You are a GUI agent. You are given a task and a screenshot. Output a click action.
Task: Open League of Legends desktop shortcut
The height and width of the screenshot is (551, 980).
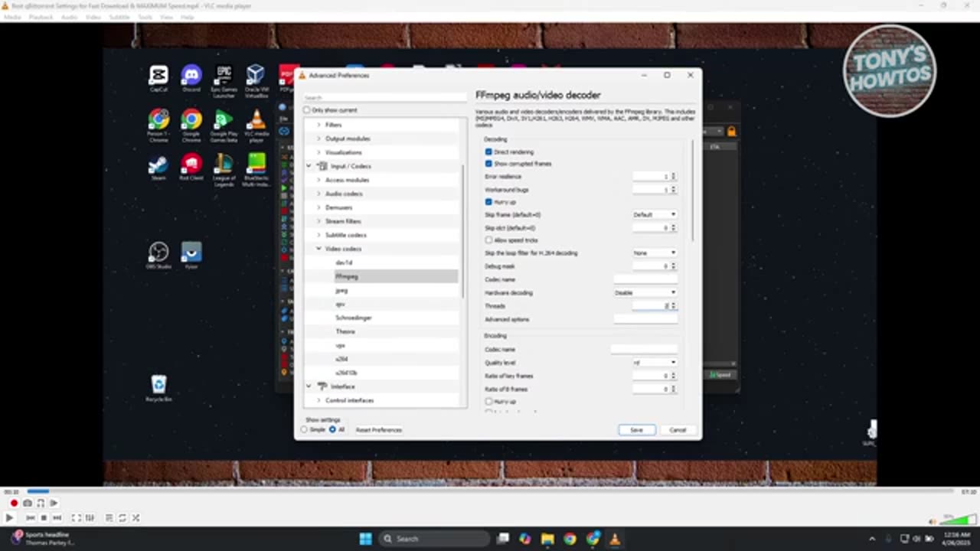pos(224,170)
